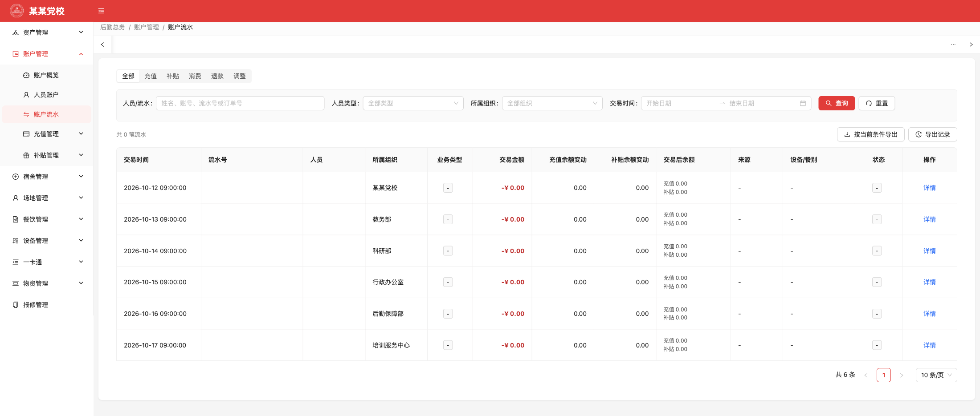The height and width of the screenshot is (416, 980).
Task: Go to previous page arrow
Action: [x=866, y=375]
